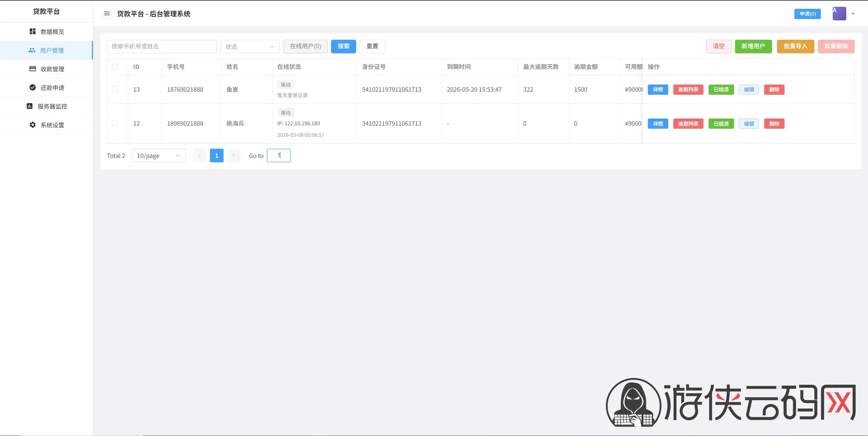The height and width of the screenshot is (436, 868).
Task: Toggle the select-all checkbox in table header
Action: click(x=115, y=67)
